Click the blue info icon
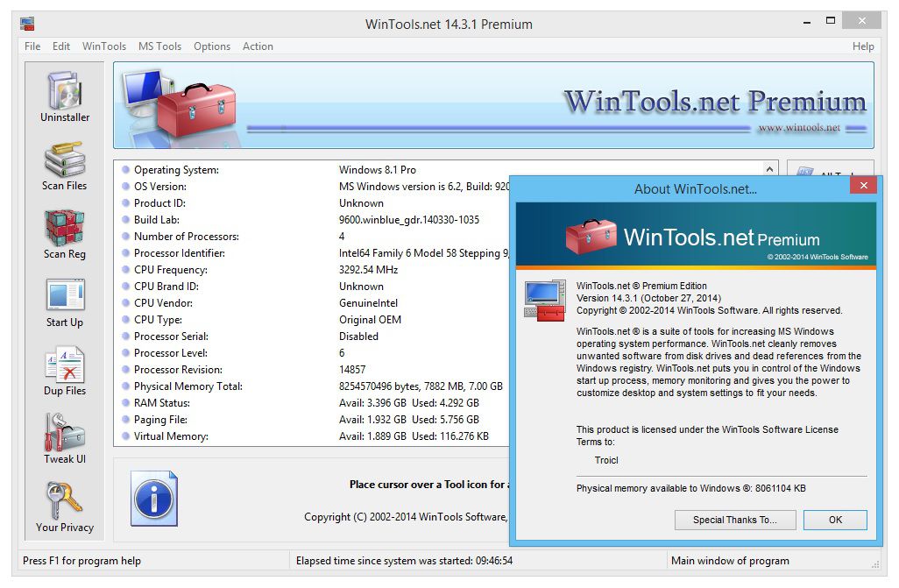Image resolution: width=899 pixels, height=588 pixels. coord(153,498)
